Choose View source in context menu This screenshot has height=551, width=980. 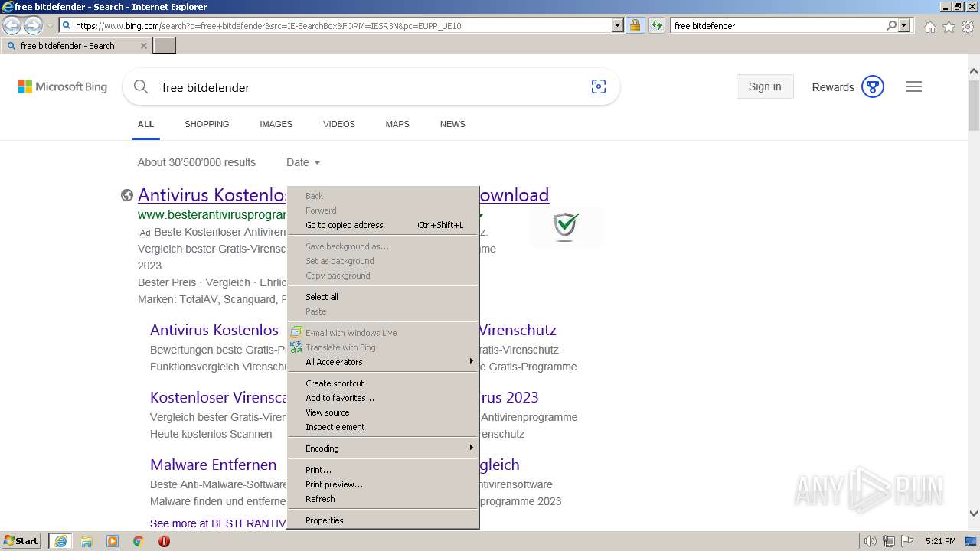(383, 412)
